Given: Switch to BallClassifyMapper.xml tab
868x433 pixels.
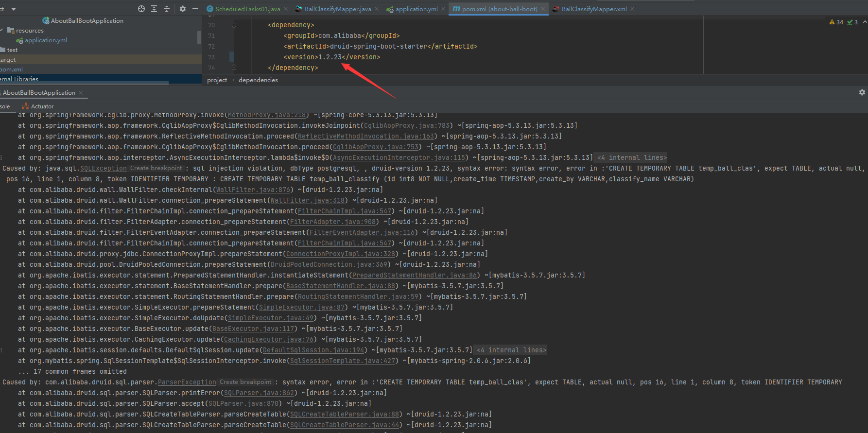Looking at the screenshot, I should (x=594, y=9).
